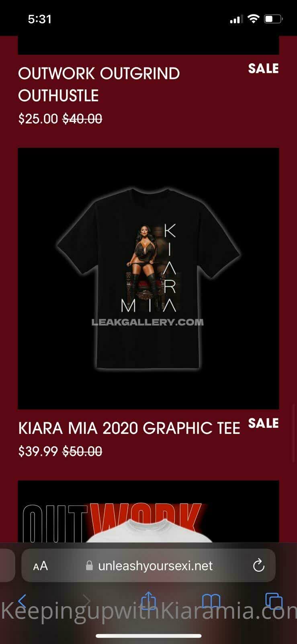This screenshot has height=644, width=297.
Task: Open Outwork Outgrind Outhustle product link
Action: click(99, 85)
